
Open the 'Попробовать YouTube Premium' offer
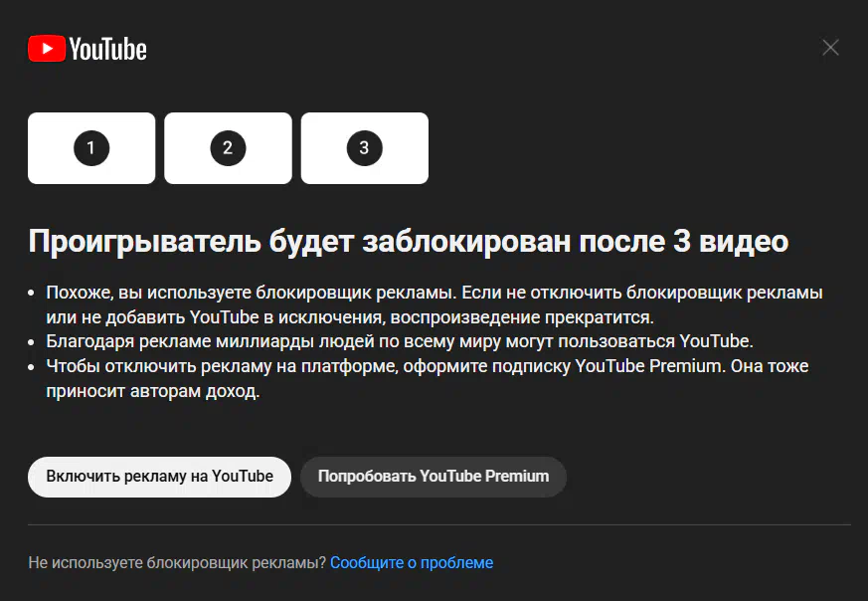(434, 477)
